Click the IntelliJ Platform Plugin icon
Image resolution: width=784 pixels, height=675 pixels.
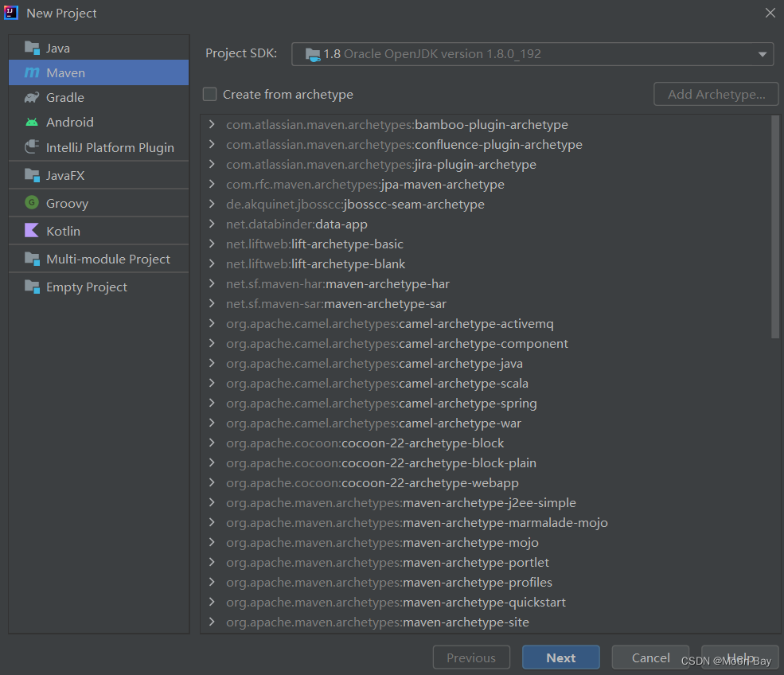(x=32, y=147)
